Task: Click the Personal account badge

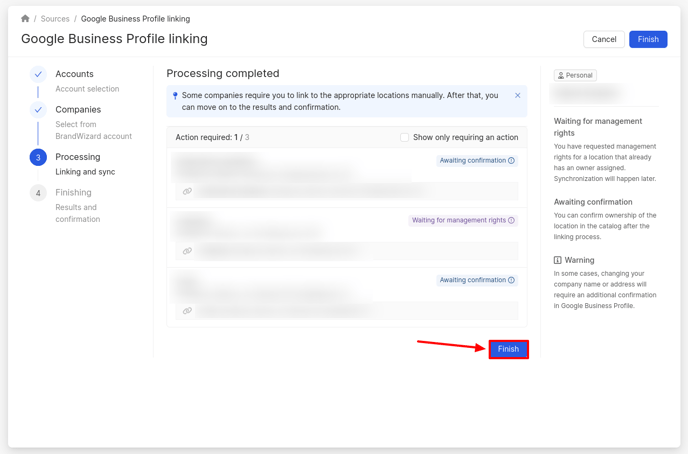Action: [575, 75]
